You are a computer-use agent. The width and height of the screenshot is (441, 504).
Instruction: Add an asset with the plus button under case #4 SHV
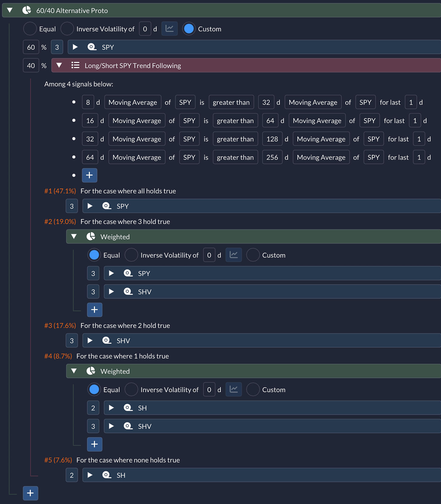(x=94, y=444)
